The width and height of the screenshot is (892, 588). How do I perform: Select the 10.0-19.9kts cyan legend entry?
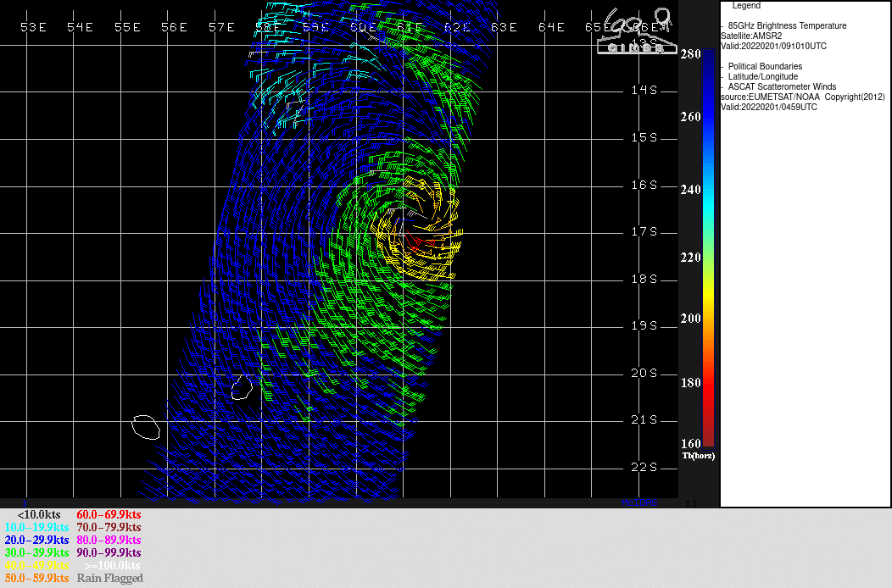click(36, 527)
